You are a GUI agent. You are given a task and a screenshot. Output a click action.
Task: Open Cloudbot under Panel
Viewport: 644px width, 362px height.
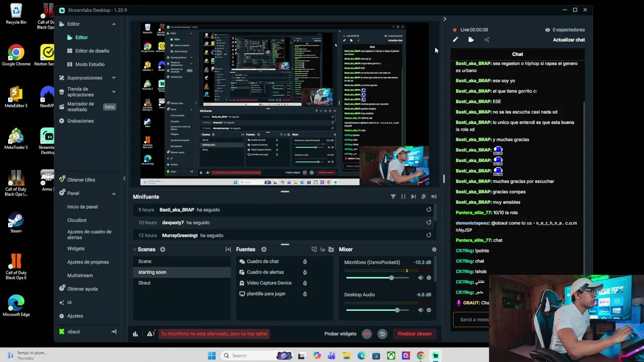pyautogui.click(x=77, y=220)
